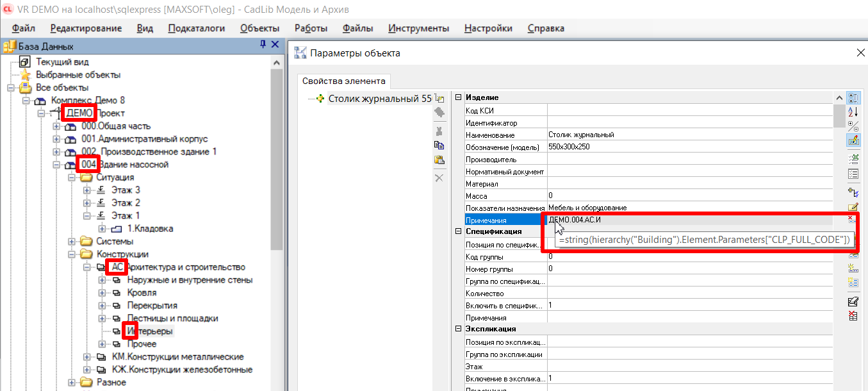Toggle categorized view in property grid toolbar

tap(853, 98)
